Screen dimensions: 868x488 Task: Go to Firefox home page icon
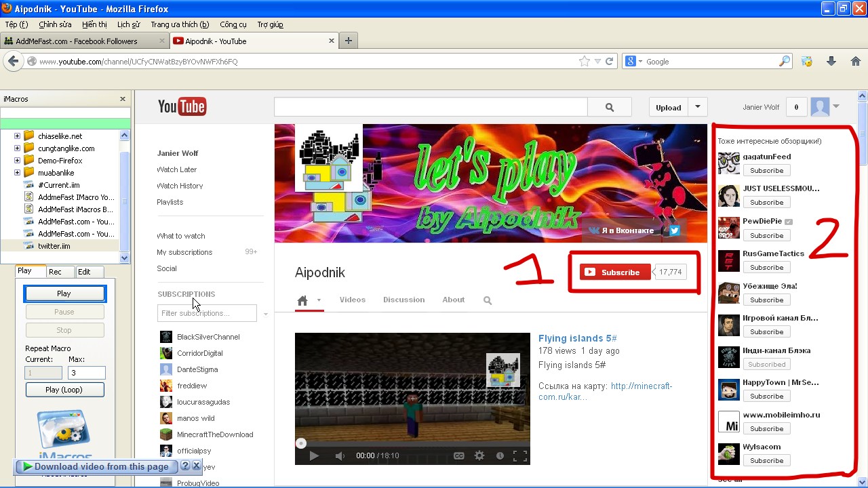click(x=856, y=61)
